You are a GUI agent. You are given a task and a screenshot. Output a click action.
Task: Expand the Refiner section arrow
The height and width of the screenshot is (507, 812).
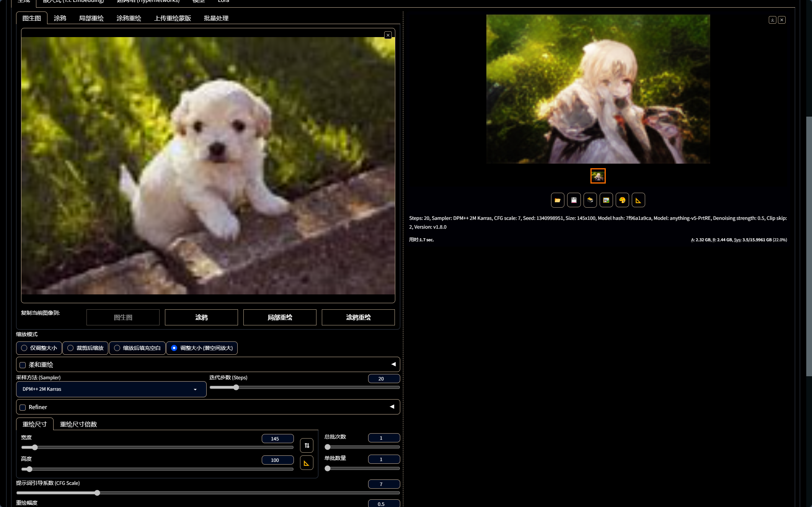click(x=392, y=407)
